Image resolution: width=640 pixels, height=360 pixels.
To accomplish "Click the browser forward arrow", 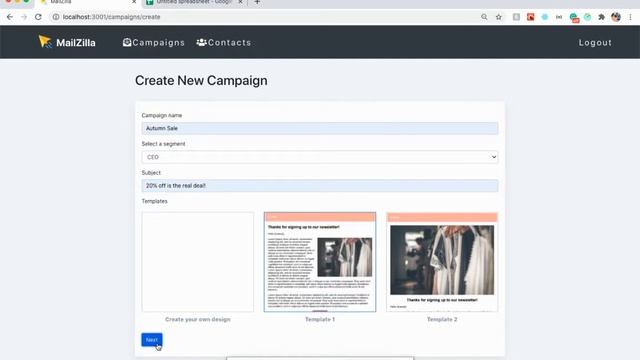I will coord(24,17).
